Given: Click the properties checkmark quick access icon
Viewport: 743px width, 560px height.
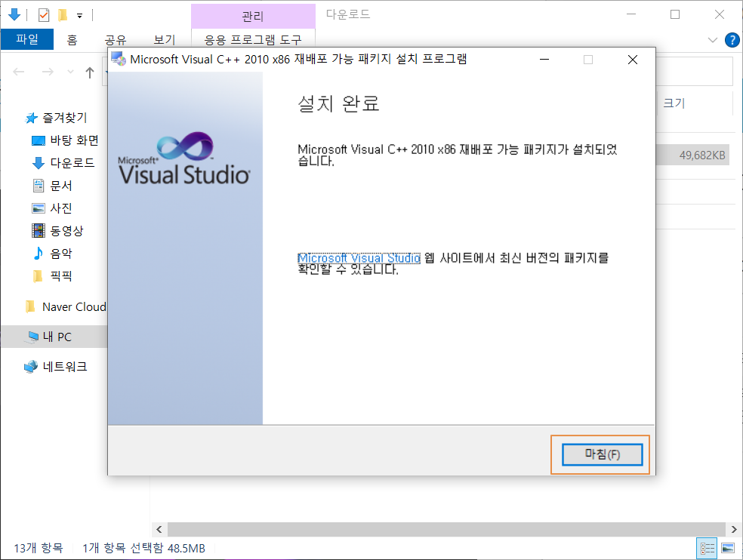Looking at the screenshot, I should [44, 15].
